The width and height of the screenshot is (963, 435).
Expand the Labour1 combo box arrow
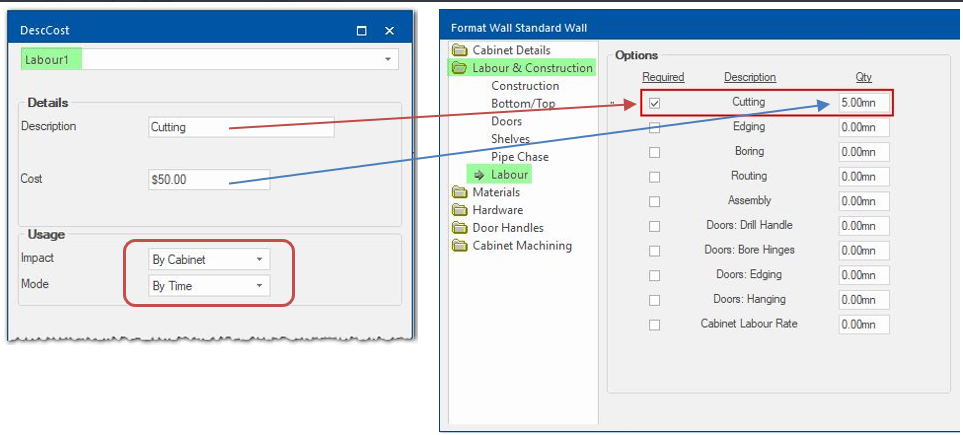tap(387, 60)
